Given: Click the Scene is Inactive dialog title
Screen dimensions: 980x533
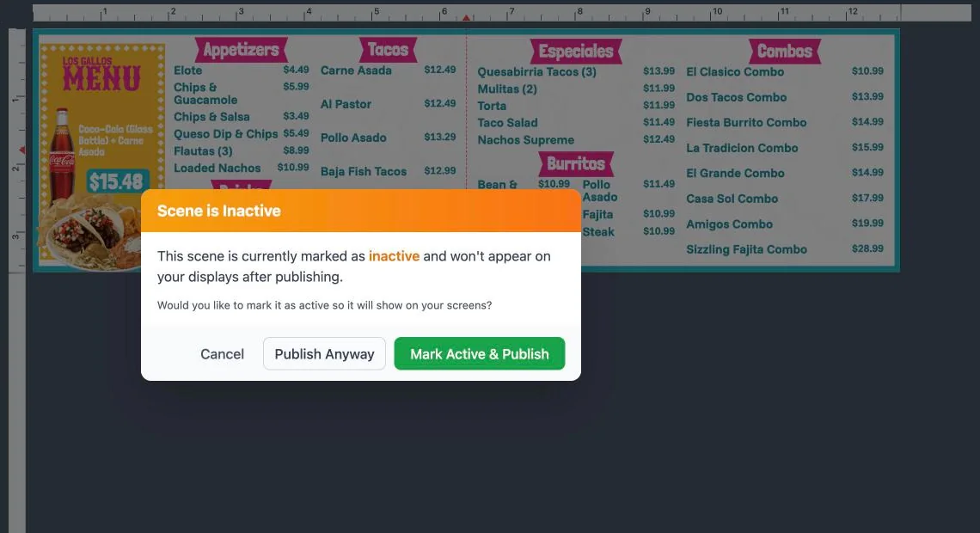Looking at the screenshot, I should click(218, 211).
